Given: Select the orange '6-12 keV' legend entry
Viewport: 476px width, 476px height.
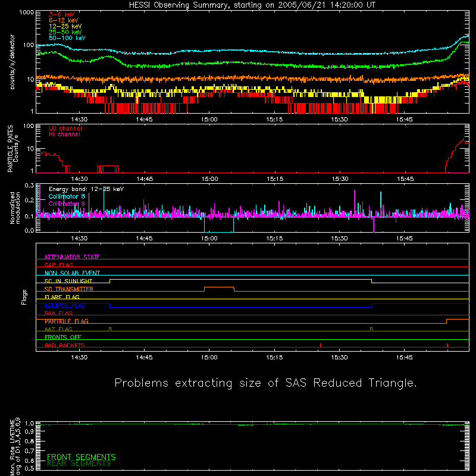Looking at the screenshot, I should click(x=64, y=20).
